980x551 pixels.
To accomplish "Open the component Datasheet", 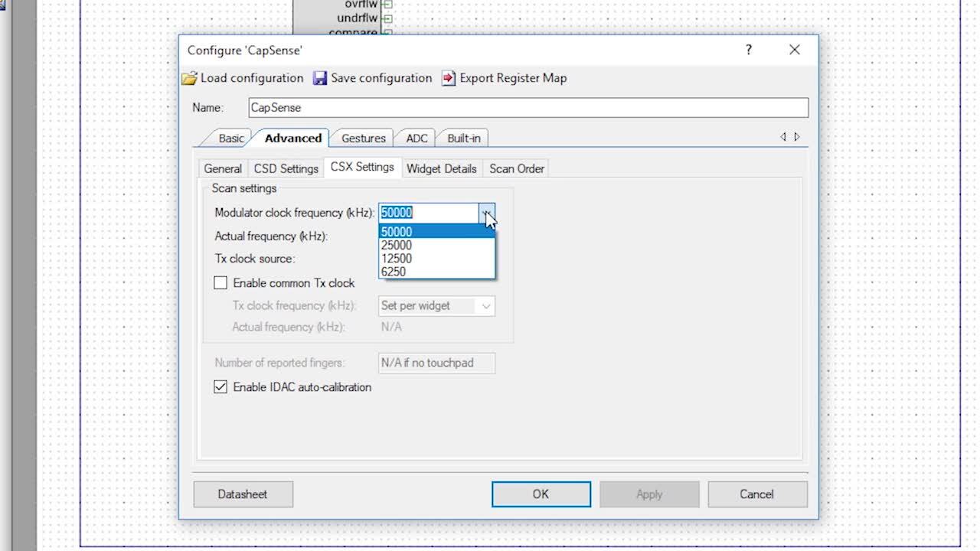I will (x=243, y=494).
